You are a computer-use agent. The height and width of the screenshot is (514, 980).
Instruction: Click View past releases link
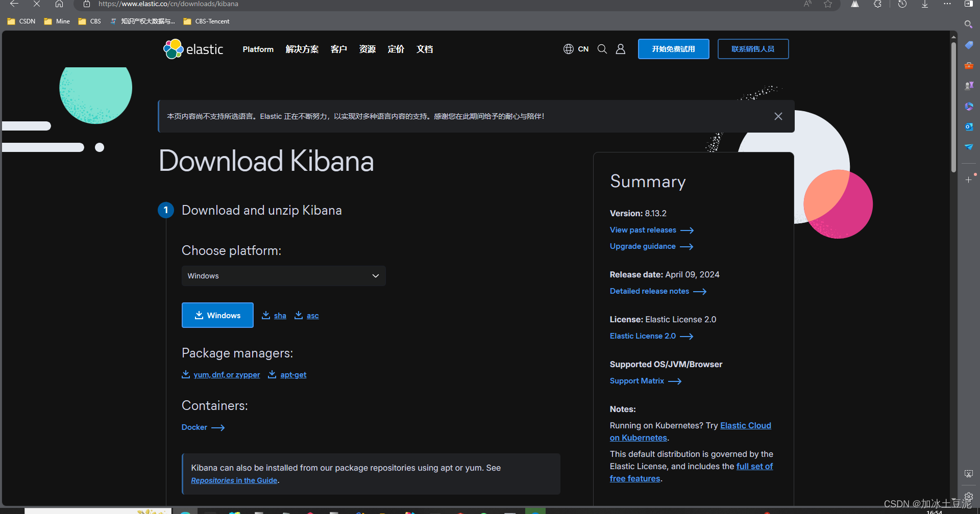pos(652,230)
